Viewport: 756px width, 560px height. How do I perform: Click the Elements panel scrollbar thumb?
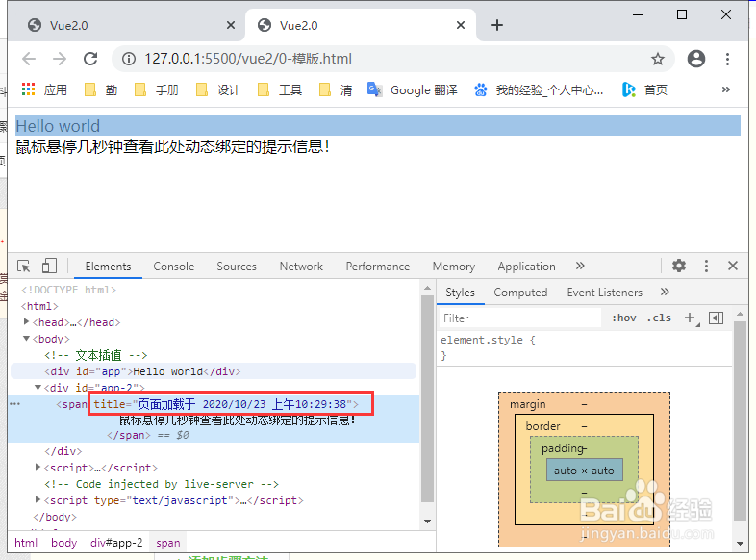427,398
